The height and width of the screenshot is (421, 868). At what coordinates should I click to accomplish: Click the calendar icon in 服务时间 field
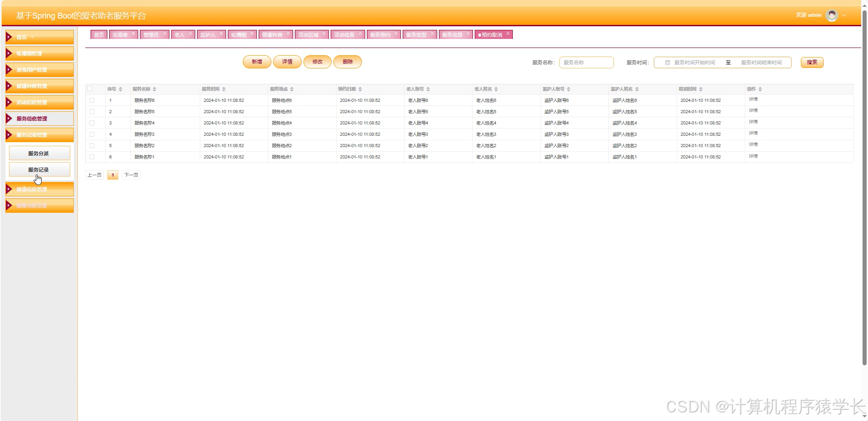tap(667, 62)
